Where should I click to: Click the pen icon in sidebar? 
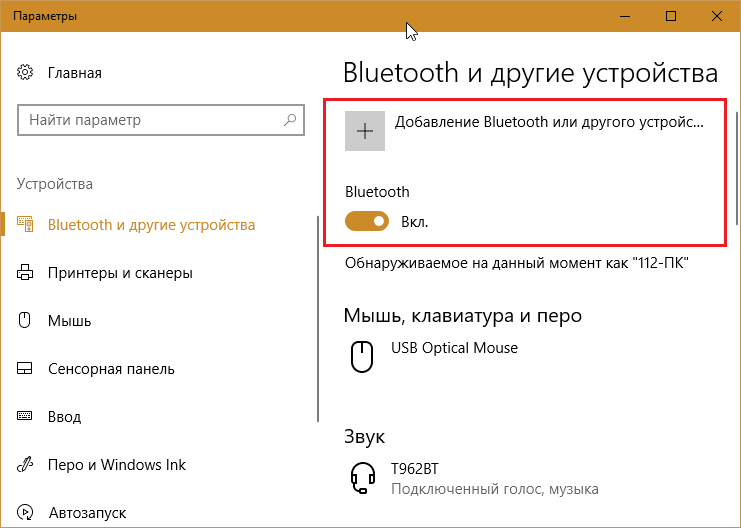25,465
